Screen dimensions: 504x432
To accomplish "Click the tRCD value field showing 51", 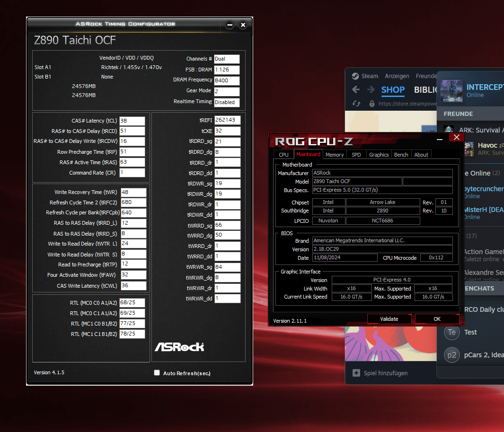I will click(x=132, y=131).
